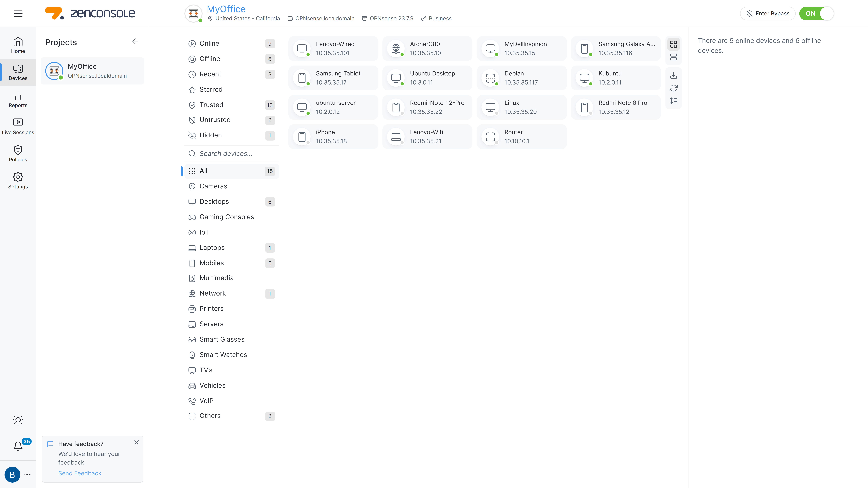Viewport: 868px width, 488px height.
Task: Click the Search devices field
Action: click(x=232, y=154)
